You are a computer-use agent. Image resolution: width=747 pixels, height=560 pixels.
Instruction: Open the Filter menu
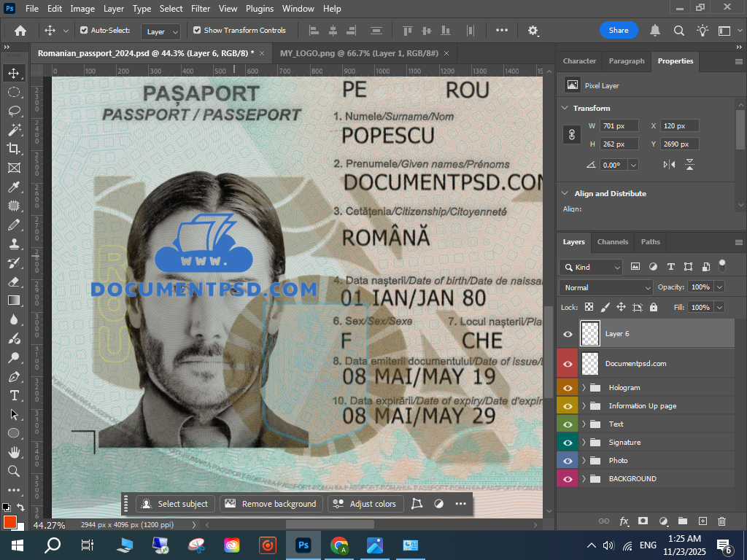tap(201, 9)
